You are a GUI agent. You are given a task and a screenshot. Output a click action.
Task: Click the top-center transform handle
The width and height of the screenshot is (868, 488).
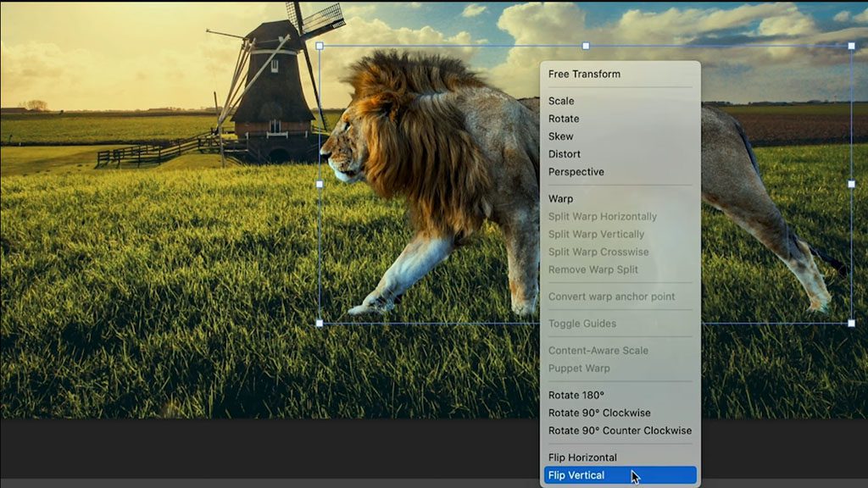pyautogui.click(x=586, y=46)
